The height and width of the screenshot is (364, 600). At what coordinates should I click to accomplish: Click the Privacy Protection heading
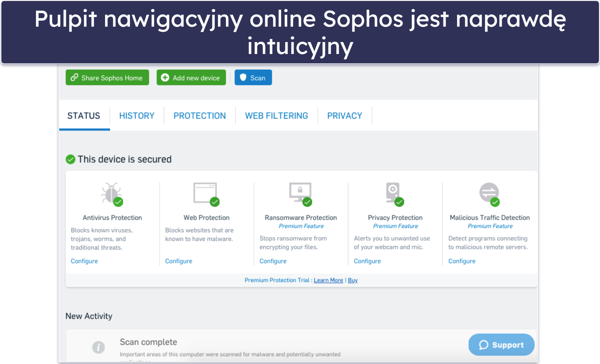[x=395, y=218]
